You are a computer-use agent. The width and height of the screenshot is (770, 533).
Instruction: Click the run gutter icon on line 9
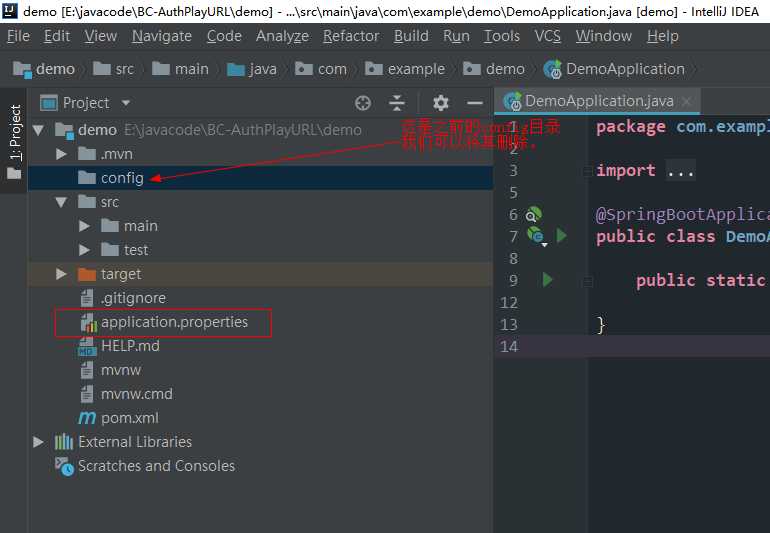coord(547,280)
